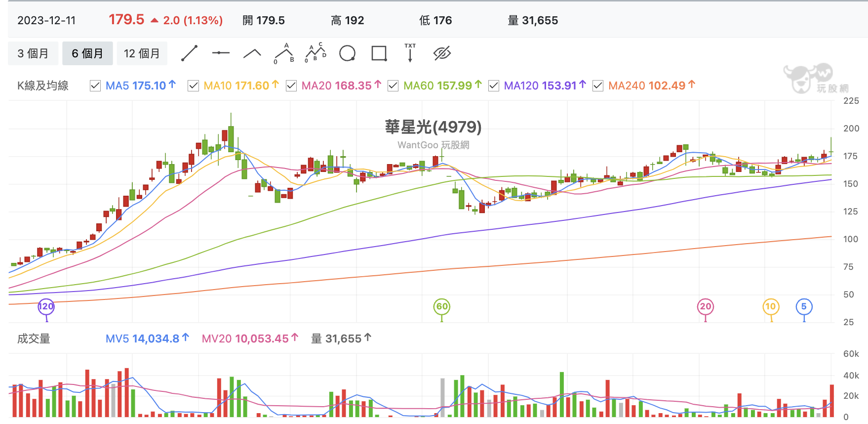This screenshot has width=868, height=424.
Task: Click the chart title 華星光(4979)
Action: [434, 127]
